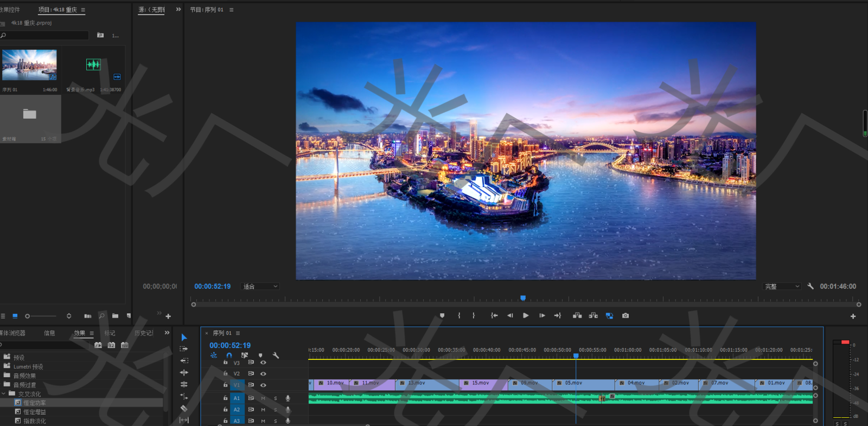Go to Out point
Viewport: 868px width, 426px height.
click(x=557, y=315)
